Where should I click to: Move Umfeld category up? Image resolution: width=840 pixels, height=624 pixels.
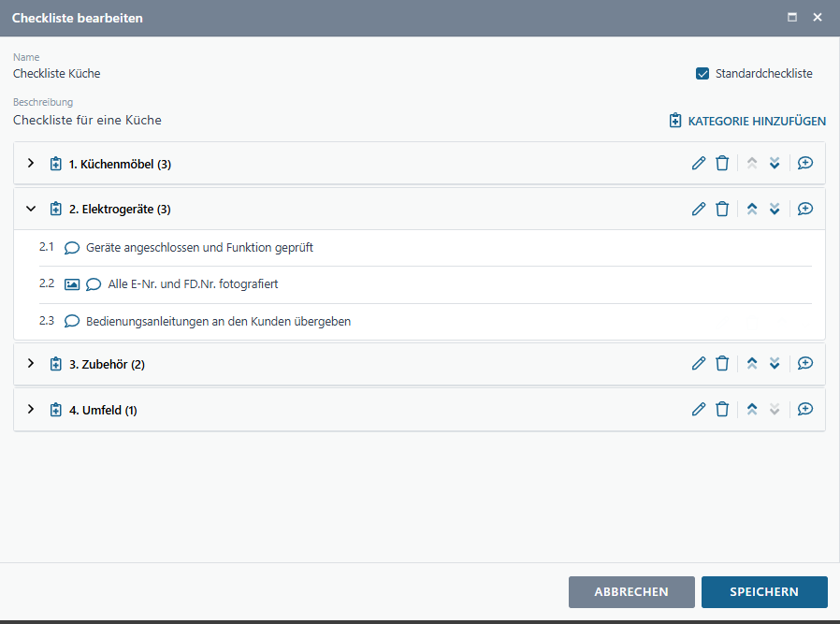pyautogui.click(x=751, y=410)
